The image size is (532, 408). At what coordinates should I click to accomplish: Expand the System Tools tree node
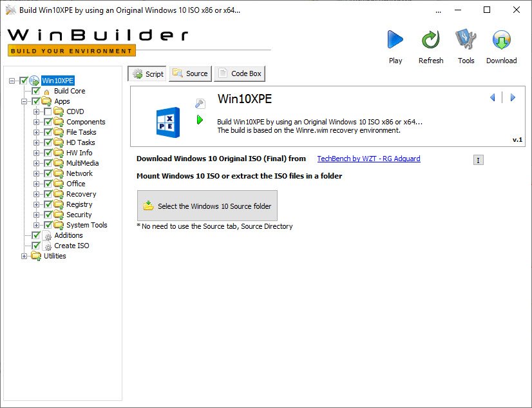click(36, 226)
